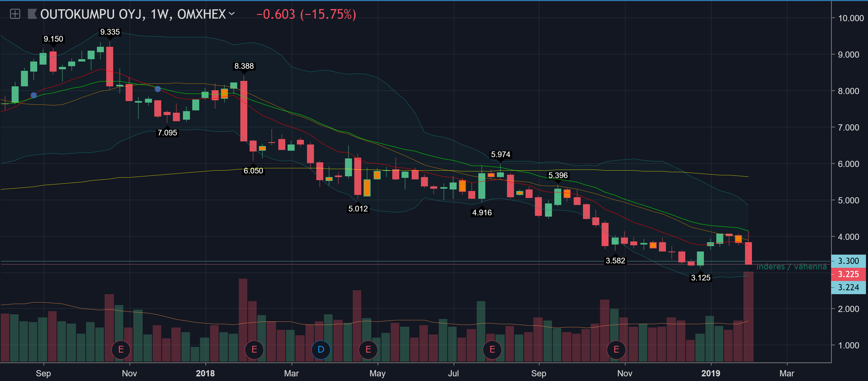Click the 9.335 pivot high label

pos(110,32)
